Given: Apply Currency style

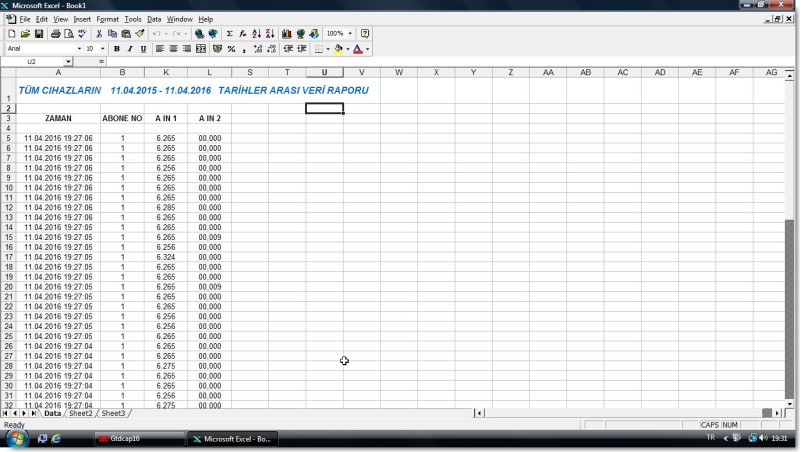Looking at the screenshot, I should 218,48.
